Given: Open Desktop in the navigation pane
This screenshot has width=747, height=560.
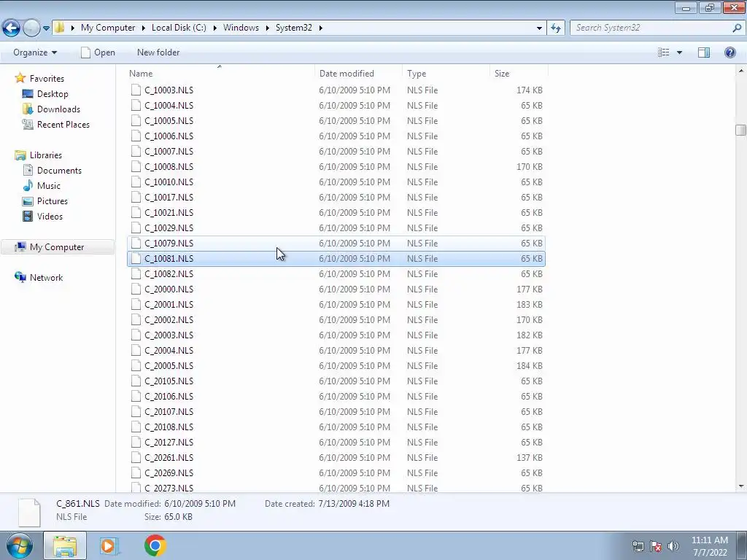Looking at the screenshot, I should pos(53,94).
